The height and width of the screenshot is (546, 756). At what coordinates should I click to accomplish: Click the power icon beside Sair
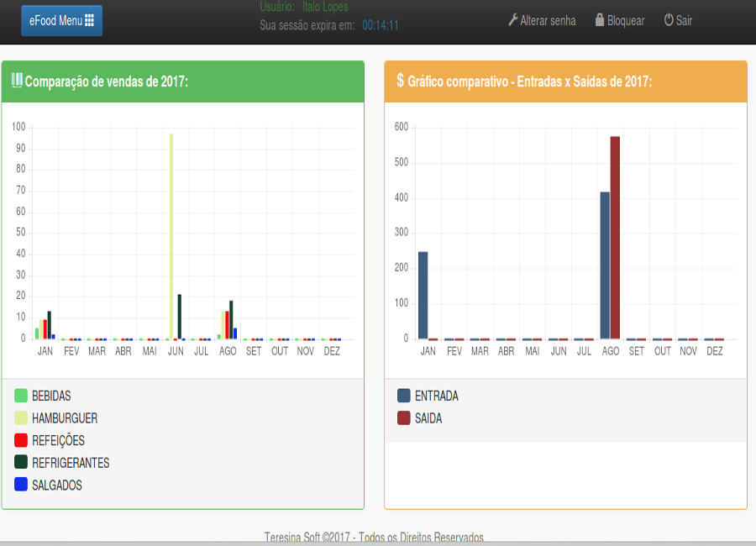(669, 20)
